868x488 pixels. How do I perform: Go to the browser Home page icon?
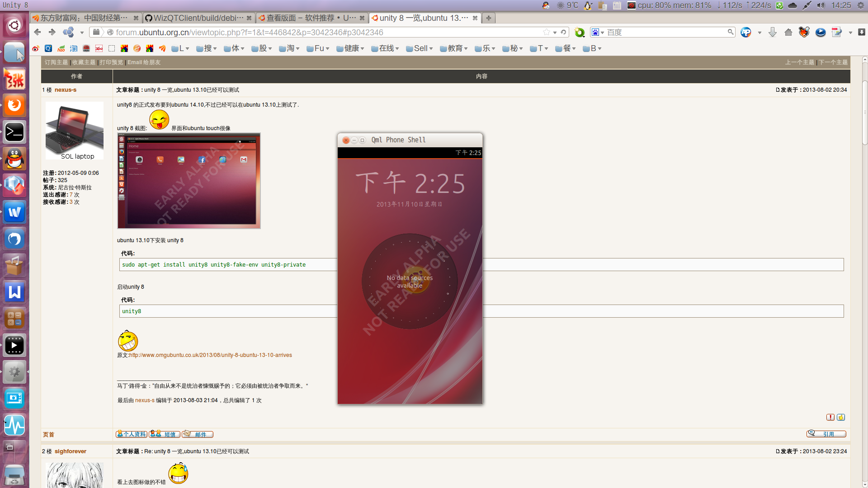pos(788,32)
